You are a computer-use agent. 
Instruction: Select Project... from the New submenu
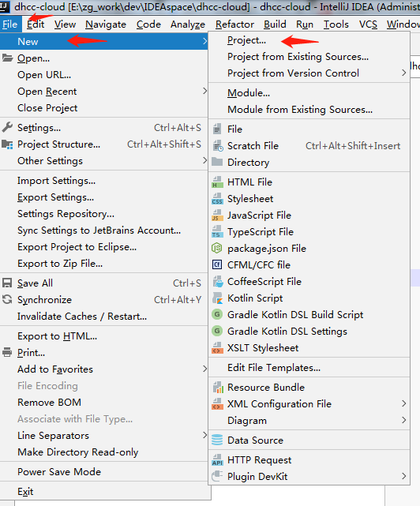(246, 40)
